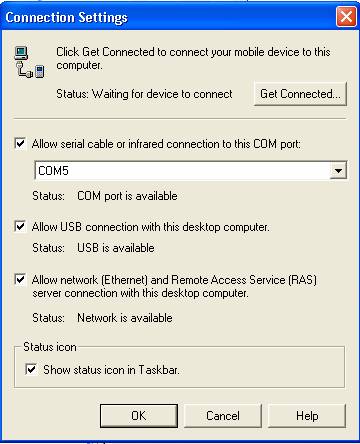Click the 'Waiting for device to connect' status text
This screenshot has width=360, height=444.
pos(162,94)
